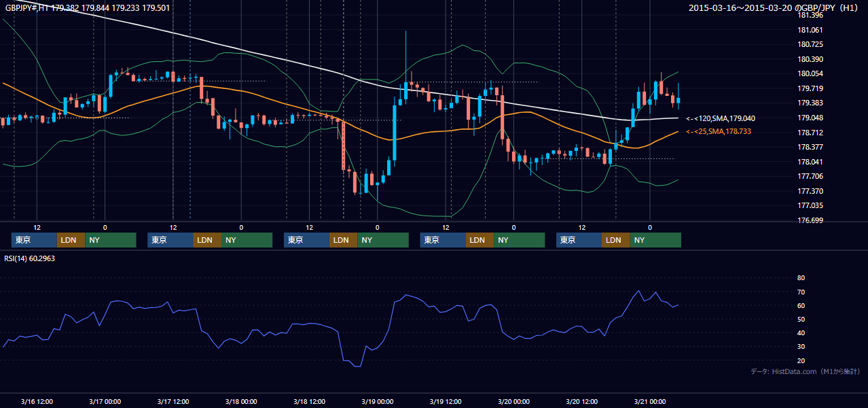Select the 東京 session block above 3/18 12:00
The width and height of the screenshot is (868, 408).
coord(306,240)
